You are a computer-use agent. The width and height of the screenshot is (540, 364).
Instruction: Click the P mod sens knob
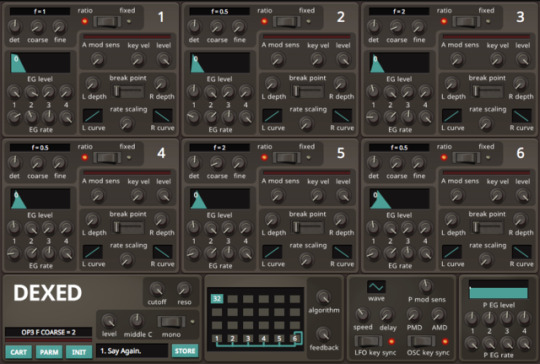pos(426,286)
